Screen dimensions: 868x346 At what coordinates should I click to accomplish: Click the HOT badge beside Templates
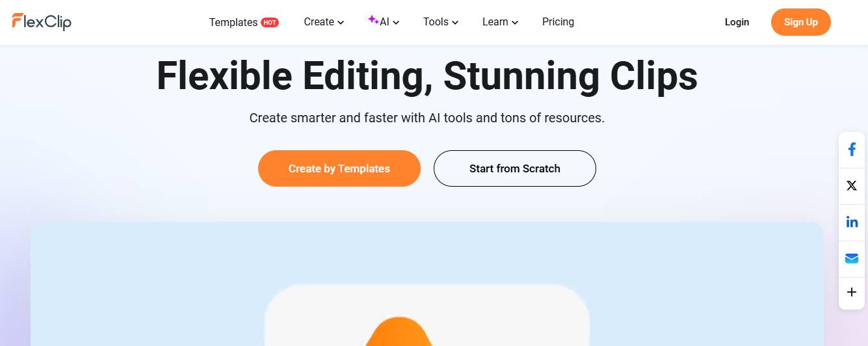tap(270, 22)
